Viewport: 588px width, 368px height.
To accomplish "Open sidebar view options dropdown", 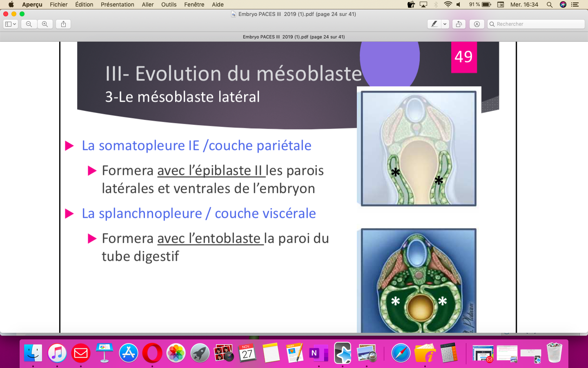I will pos(10,24).
